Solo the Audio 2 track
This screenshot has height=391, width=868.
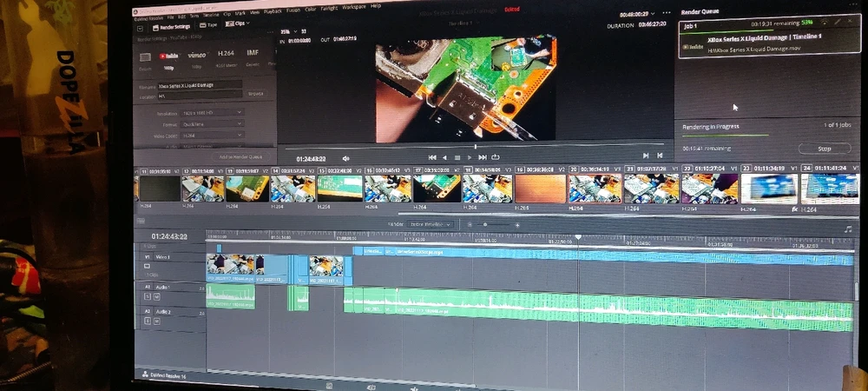(x=148, y=321)
